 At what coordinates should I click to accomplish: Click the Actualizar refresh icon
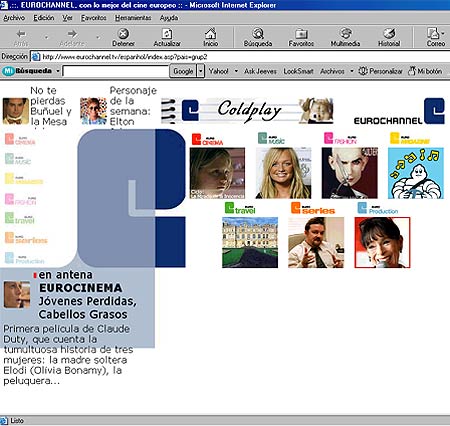tap(167, 34)
